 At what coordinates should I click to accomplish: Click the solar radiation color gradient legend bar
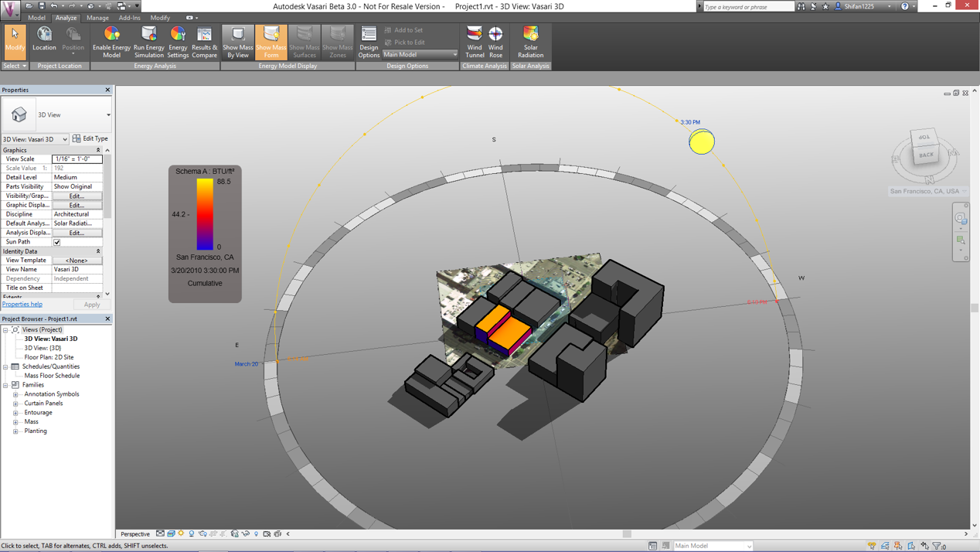(x=205, y=214)
